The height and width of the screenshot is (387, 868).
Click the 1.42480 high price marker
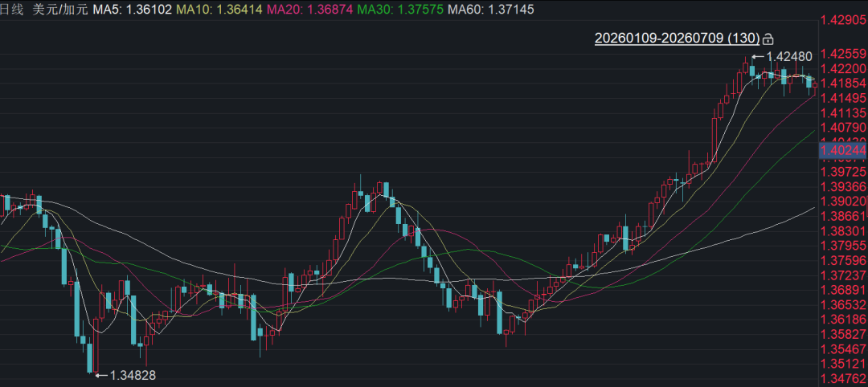pos(789,56)
